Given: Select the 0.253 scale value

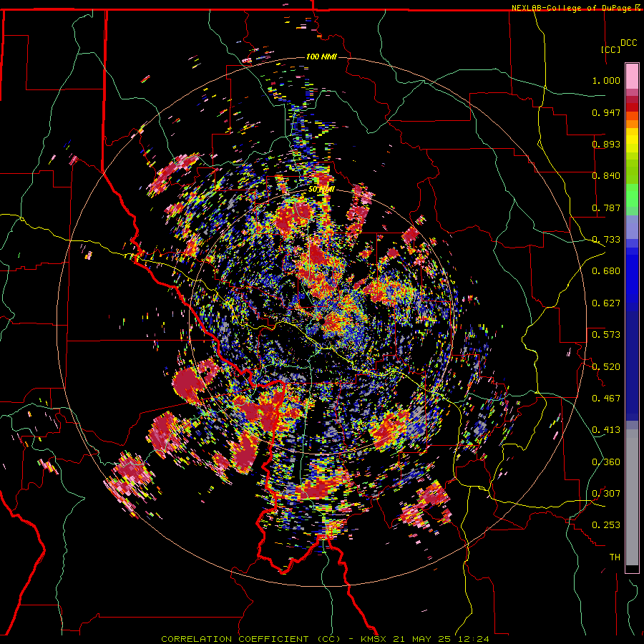Looking at the screenshot, I should [x=606, y=525].
